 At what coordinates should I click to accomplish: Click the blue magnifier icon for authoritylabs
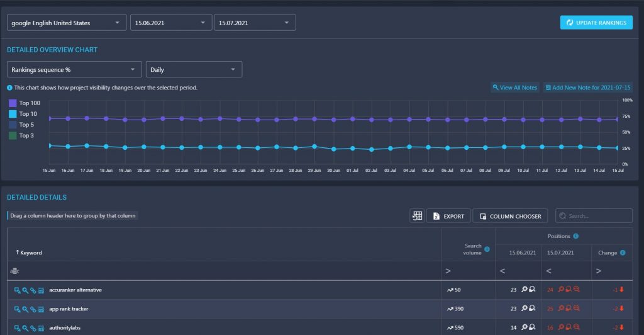(x=25, y=328)
